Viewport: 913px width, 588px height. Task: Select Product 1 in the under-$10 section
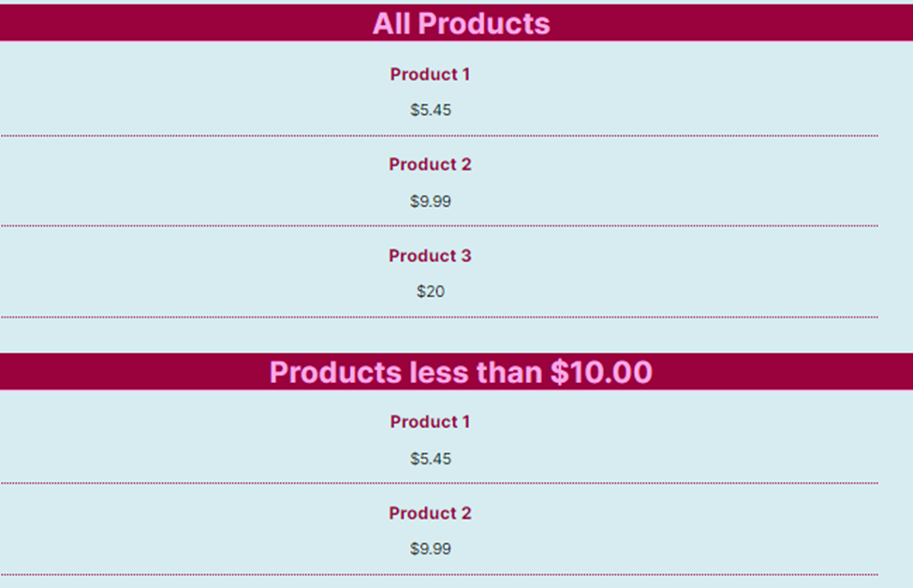430,422
